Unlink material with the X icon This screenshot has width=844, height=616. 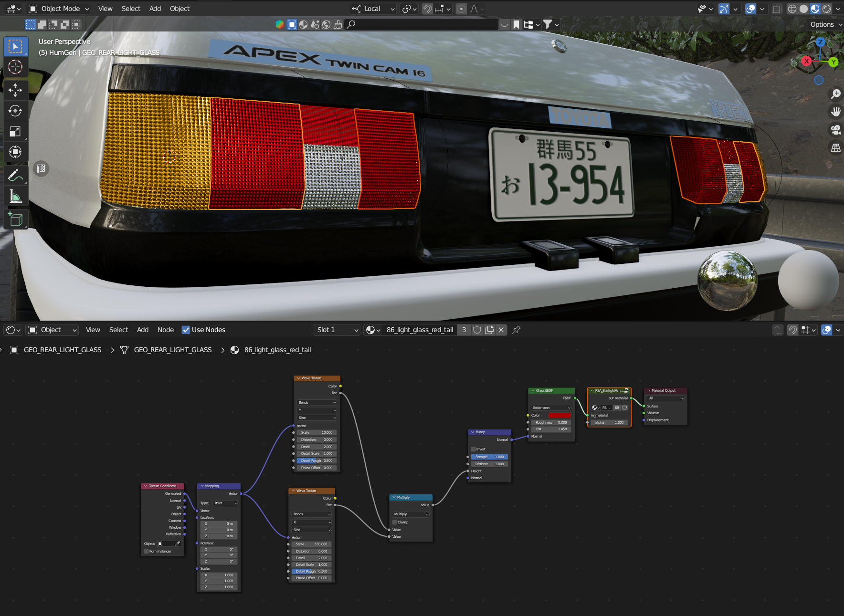pyautogui.click(x=501, y=330)
